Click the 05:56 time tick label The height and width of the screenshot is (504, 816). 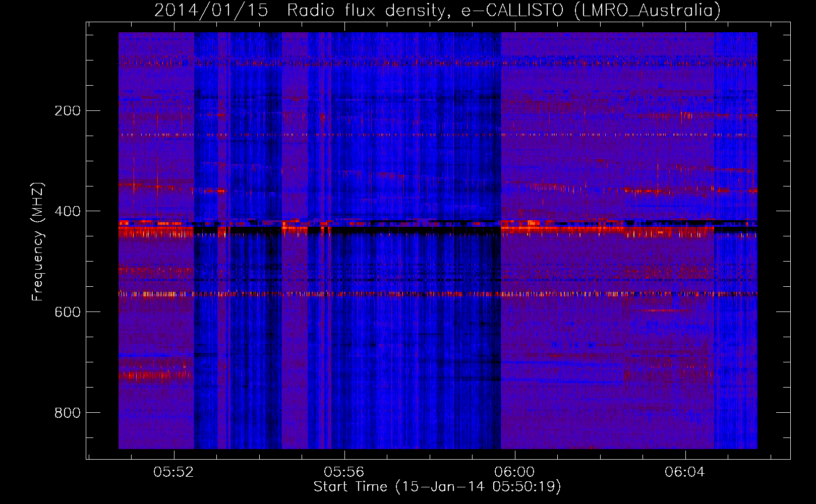[344, 472]
